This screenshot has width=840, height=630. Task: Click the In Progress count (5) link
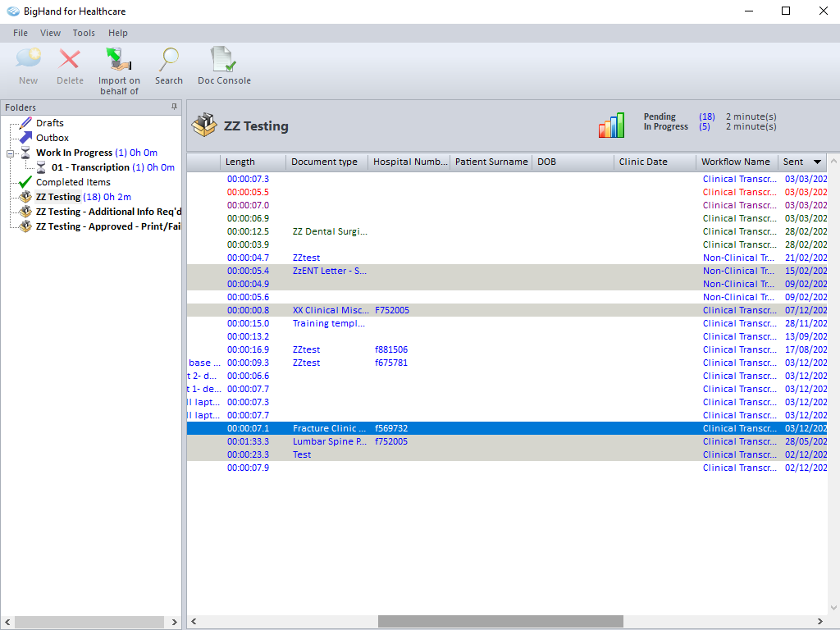click(x=704, y=127)
